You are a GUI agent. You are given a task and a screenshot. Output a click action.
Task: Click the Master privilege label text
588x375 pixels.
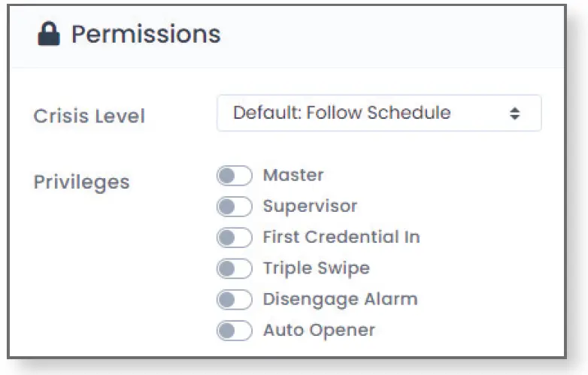[x=293, y=176]
